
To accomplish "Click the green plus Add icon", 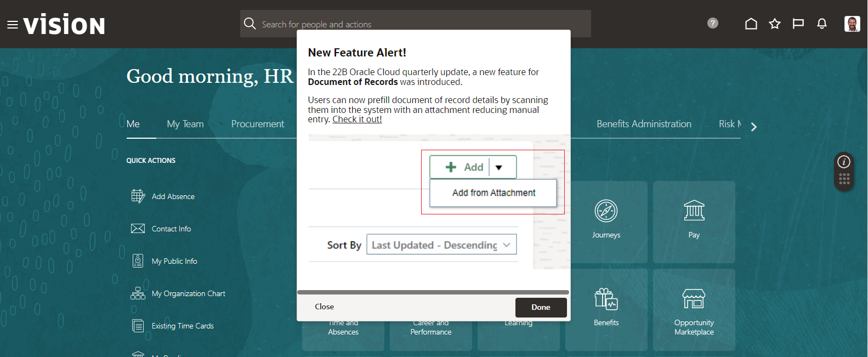I will click(x=451, y=167).
